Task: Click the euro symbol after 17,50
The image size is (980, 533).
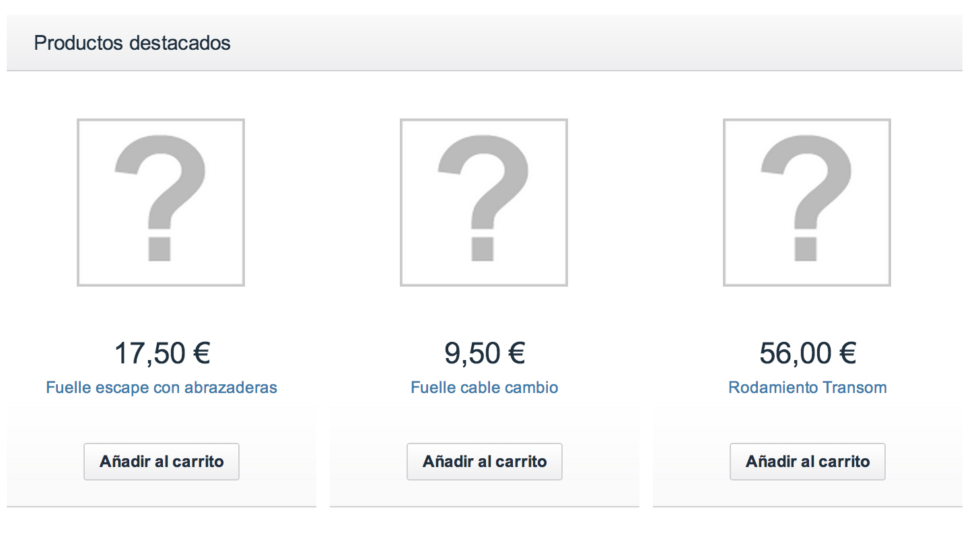Action: coord(199,353)
